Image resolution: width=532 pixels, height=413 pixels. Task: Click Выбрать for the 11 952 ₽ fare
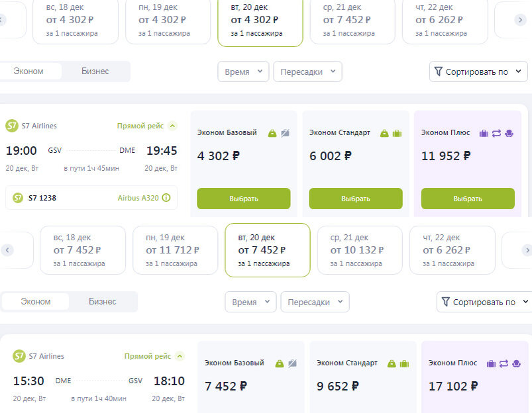pos(468,199)
